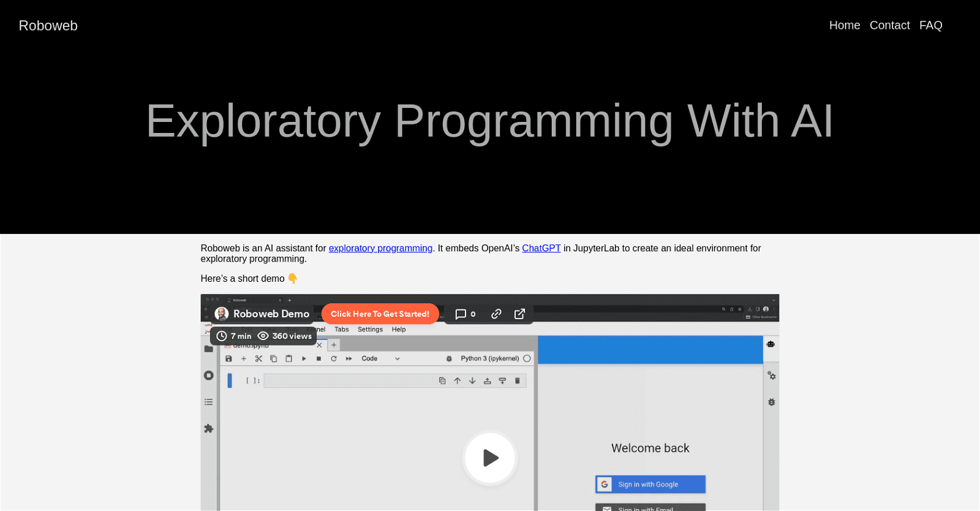This screenshot has width=980, height=511.
Task: Open the Settings menu in JupyterLab
Action: (x=370, y=330)
